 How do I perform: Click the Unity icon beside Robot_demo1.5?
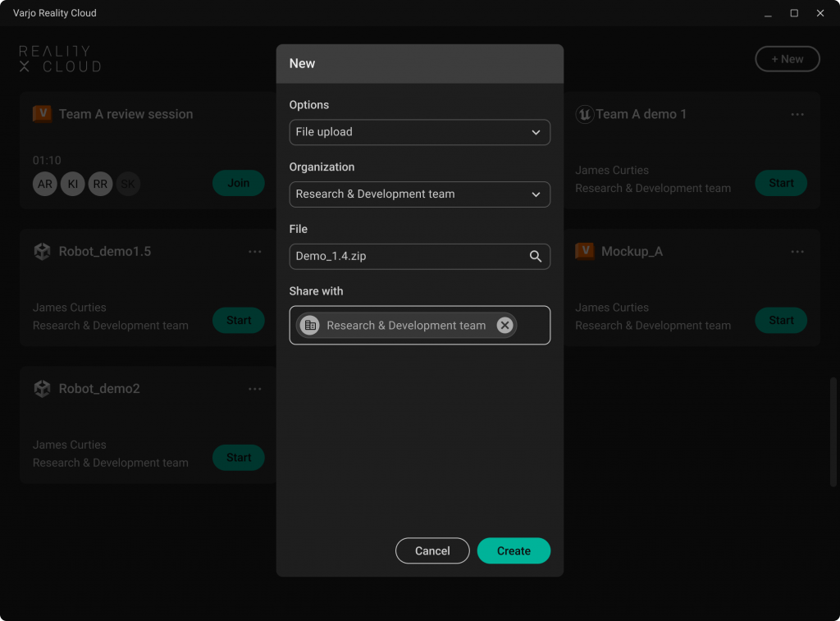pyautogui.click(x=42, y=252)
